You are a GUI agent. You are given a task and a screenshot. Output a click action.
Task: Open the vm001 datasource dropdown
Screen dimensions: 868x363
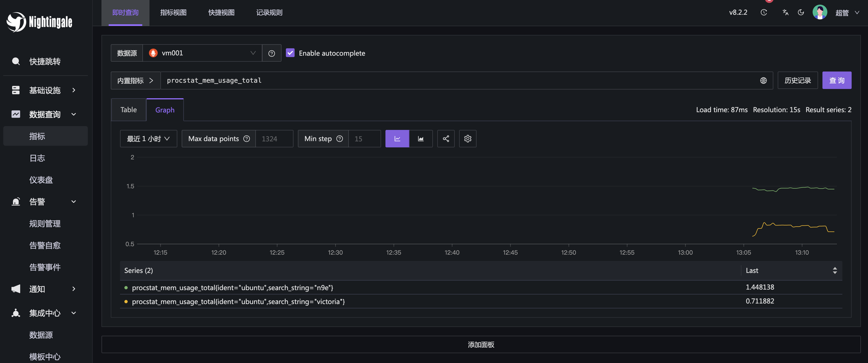202,53
